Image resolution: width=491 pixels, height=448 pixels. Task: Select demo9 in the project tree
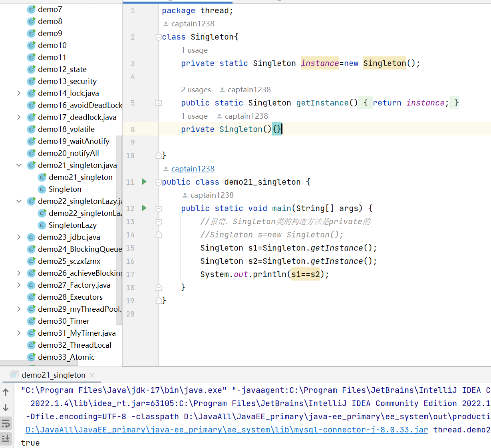tap(50, 33)
